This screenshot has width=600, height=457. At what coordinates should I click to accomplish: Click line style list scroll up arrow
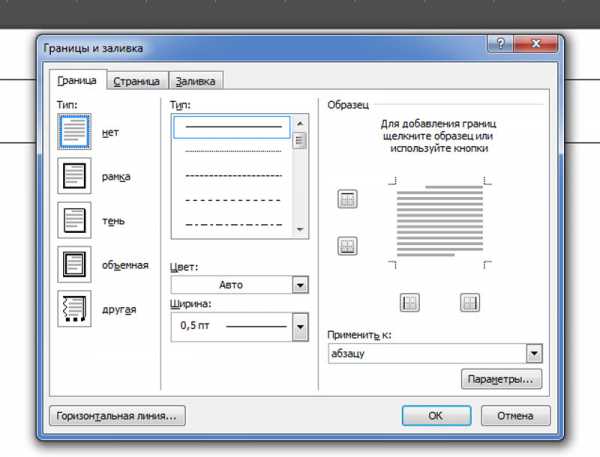pyautogui.click(x=300, y=123)
